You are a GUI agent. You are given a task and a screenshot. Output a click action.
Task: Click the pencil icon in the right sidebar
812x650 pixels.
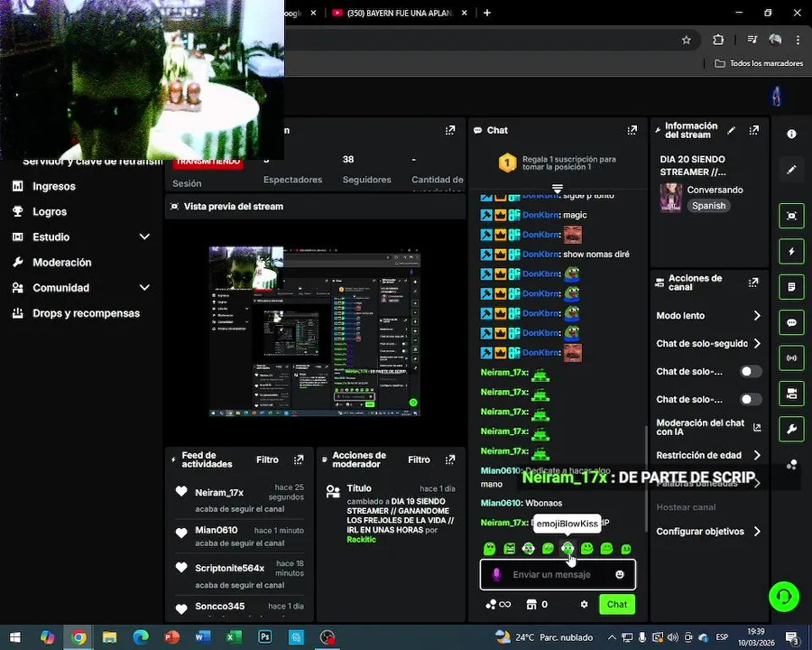[791, 170]
